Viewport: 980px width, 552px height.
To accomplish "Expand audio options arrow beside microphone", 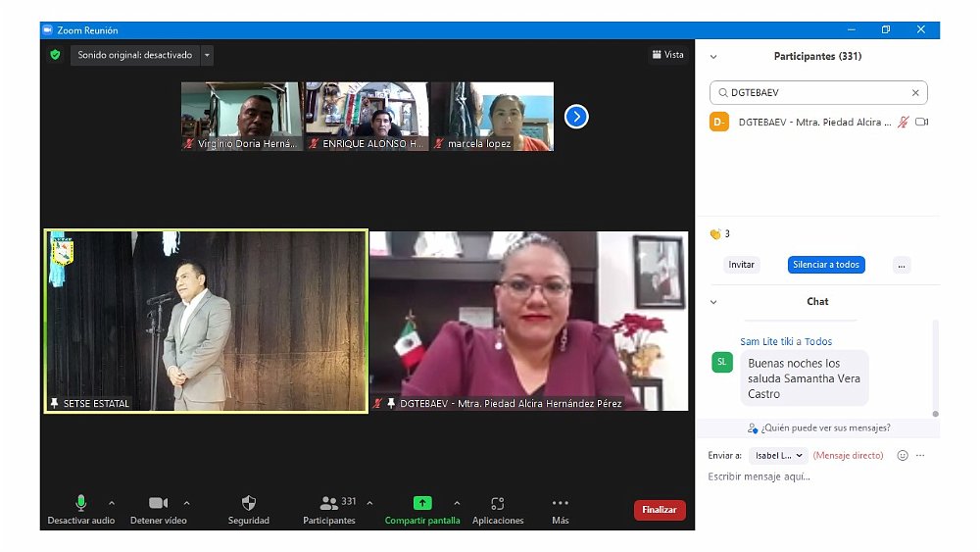I will (x=111, y=503).
